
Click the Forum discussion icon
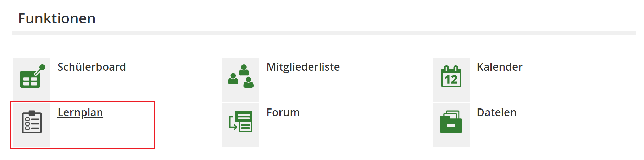point(241,122)
